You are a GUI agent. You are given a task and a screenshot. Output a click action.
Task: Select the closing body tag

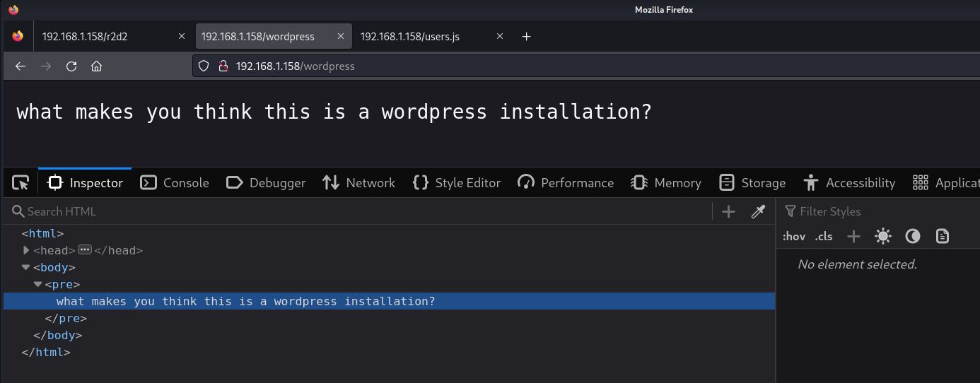pos(57,335)
